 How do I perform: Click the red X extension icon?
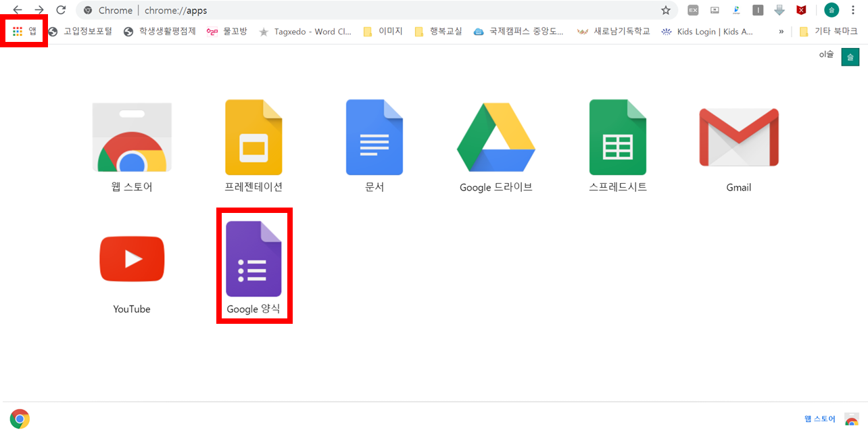(801, 10)
